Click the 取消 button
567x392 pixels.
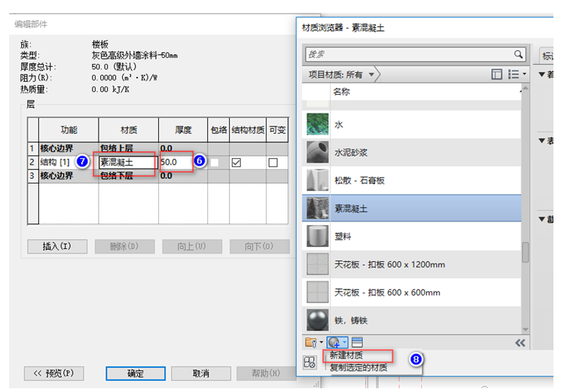(201, 373)
